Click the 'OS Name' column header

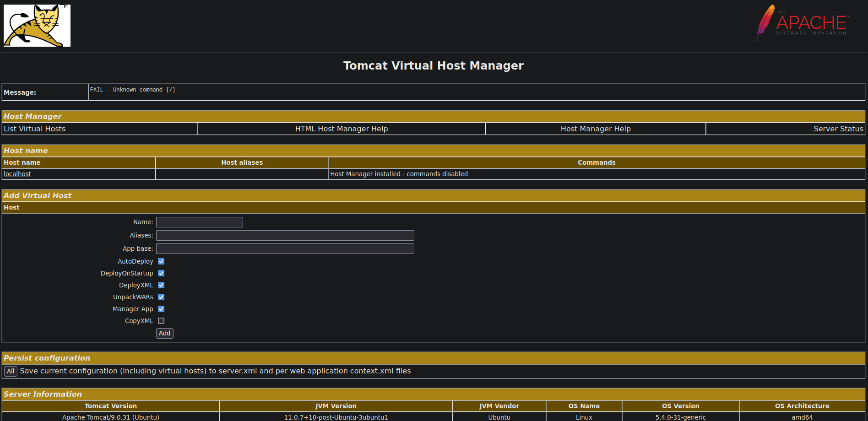coord(584,406)
